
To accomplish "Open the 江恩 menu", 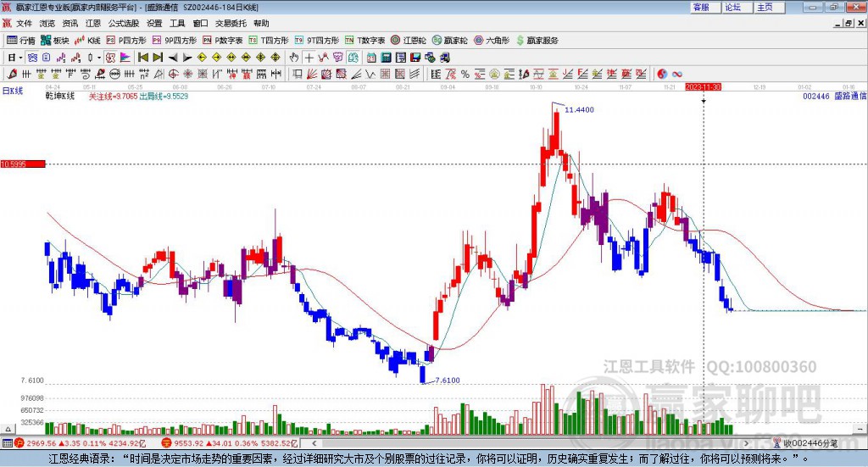I will point(93,23).
